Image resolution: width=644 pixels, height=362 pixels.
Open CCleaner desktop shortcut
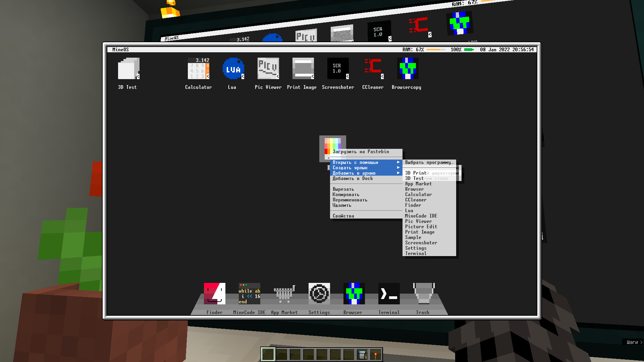click(373, 69)
